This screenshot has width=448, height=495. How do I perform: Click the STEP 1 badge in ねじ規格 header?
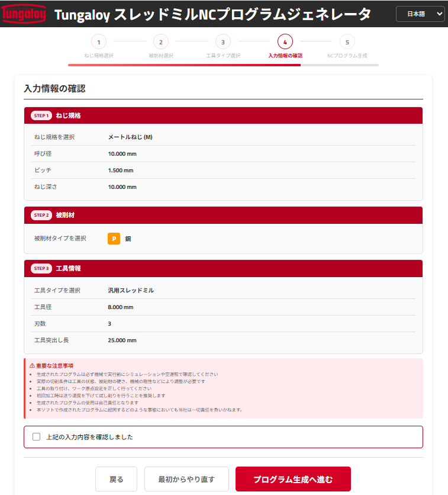click(41, 115)
